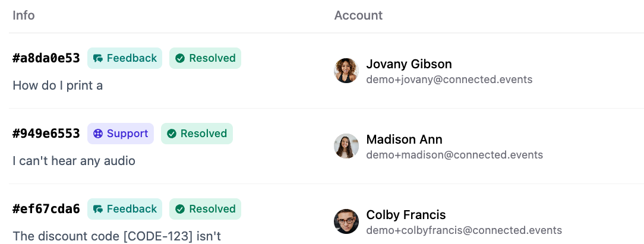
Task: Click the discount code [CODE-123] message
Action: tap(116, 236)
